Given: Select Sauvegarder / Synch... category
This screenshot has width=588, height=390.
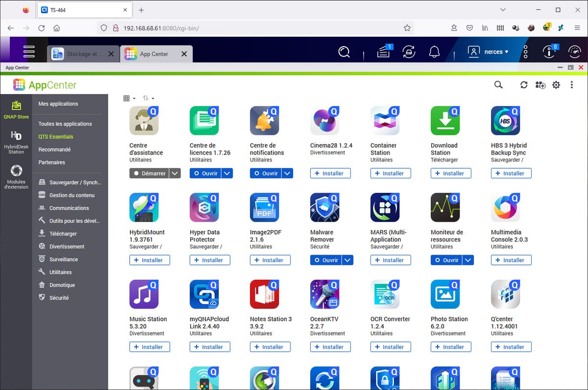Looking at the screenshot, I should (x=70, y=182).
